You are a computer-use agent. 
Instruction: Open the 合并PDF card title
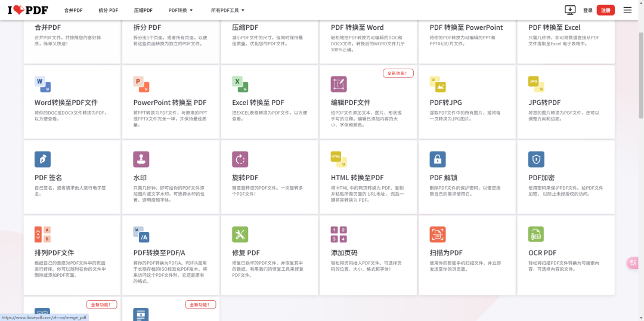click(48, 27)
